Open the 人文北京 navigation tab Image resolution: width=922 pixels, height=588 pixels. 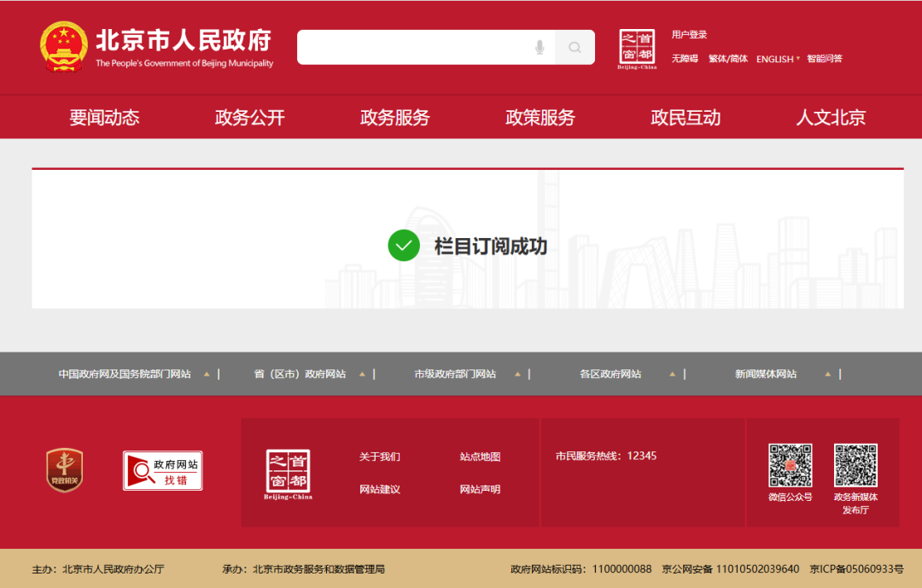click(831, 118)
